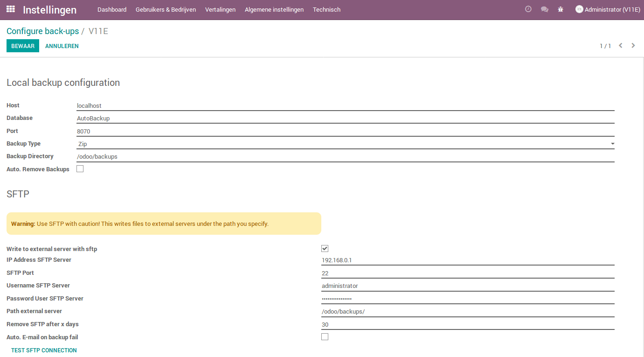Expand the Backup Type dropdown

click(345, 144)
